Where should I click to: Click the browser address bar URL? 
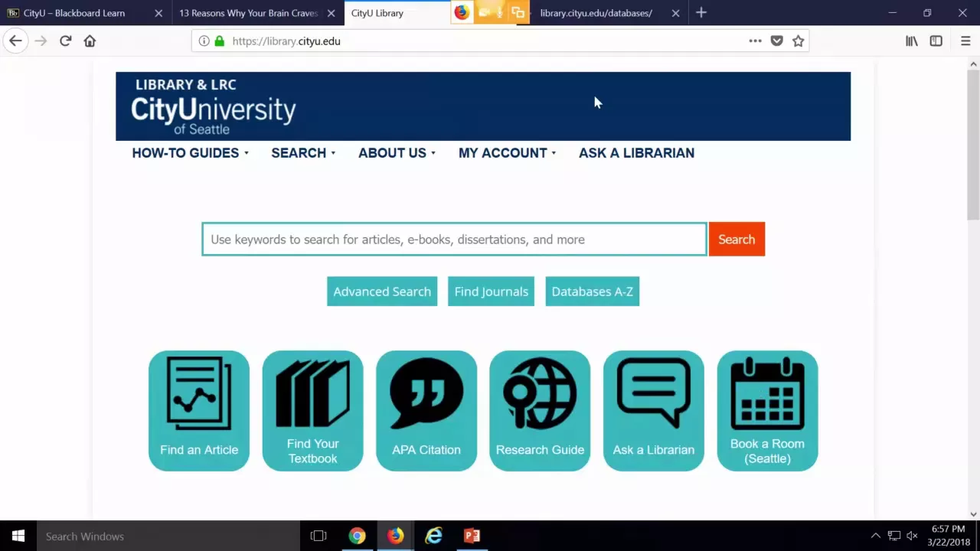pyautogui.click(x=286, y=41)
